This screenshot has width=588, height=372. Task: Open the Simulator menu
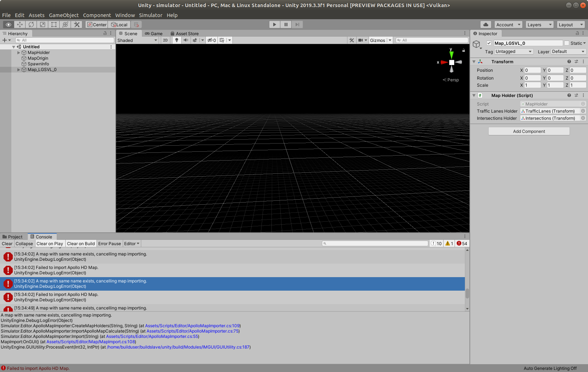click(x=150, y=15)
